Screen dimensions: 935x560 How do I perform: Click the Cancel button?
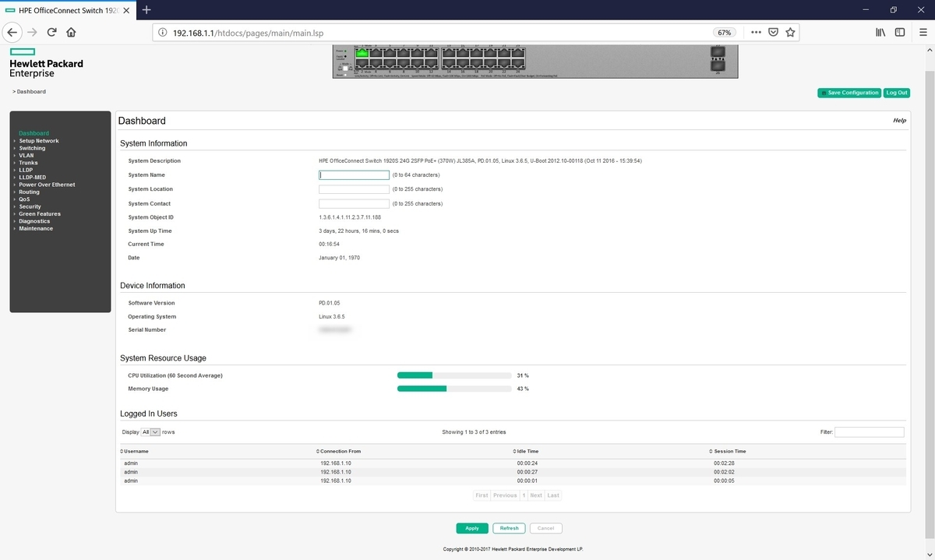[x=546, y=528]
